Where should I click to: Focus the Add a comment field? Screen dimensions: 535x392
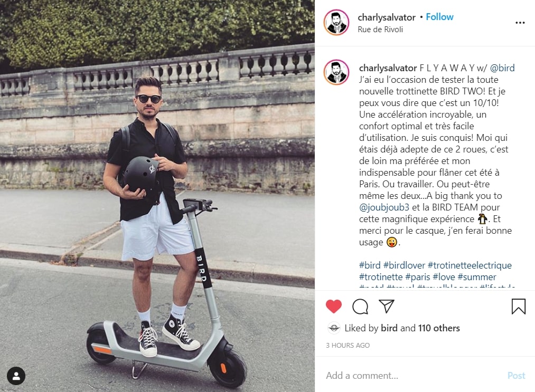413,376
